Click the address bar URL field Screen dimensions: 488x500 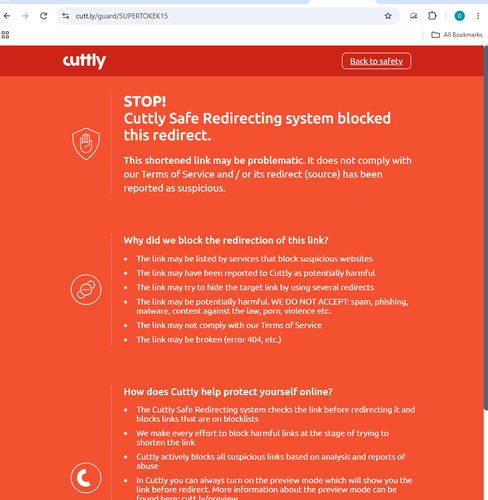227,16
